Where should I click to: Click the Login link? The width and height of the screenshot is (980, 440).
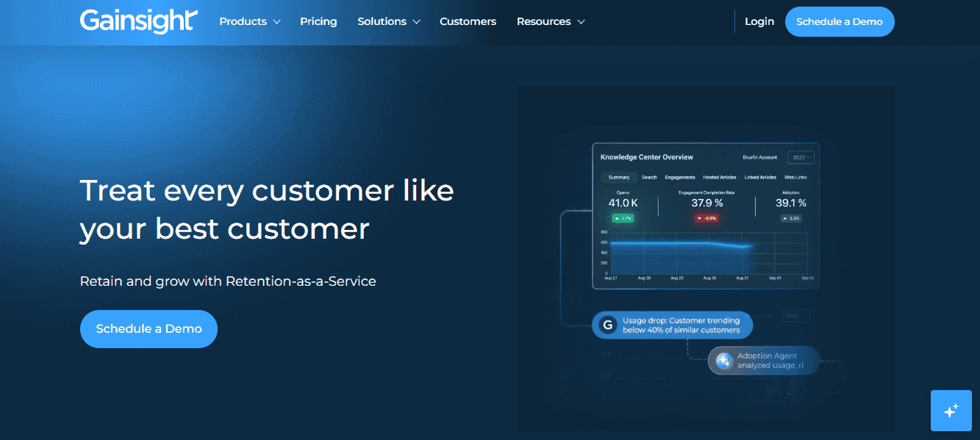pos(759,21)
